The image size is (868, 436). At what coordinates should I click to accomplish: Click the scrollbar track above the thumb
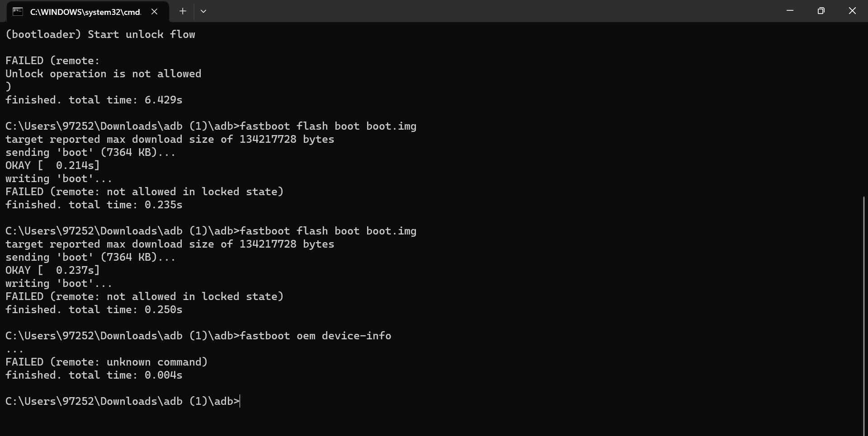[x=864, y=108]
